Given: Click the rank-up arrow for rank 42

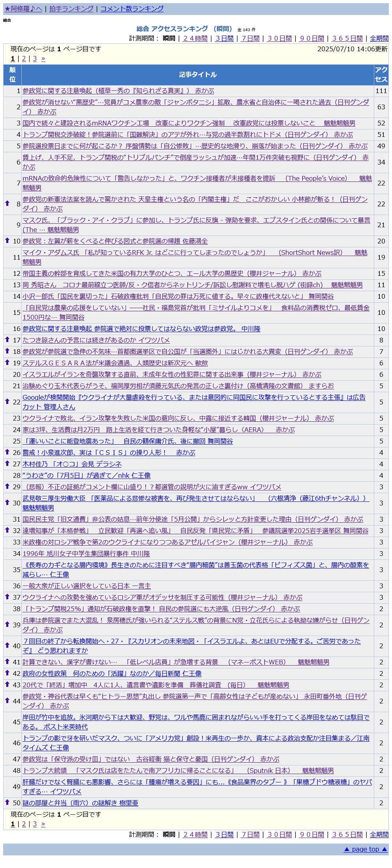Looking at the screenshot, I should click(7, 673).
